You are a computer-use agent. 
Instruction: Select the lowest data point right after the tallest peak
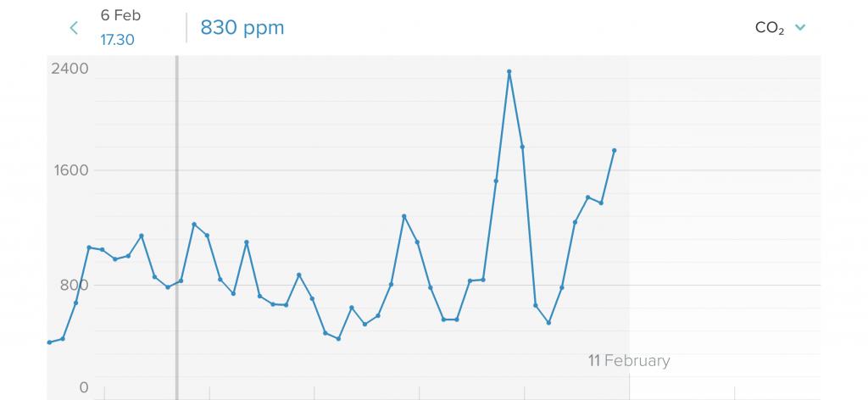[548, 323]
